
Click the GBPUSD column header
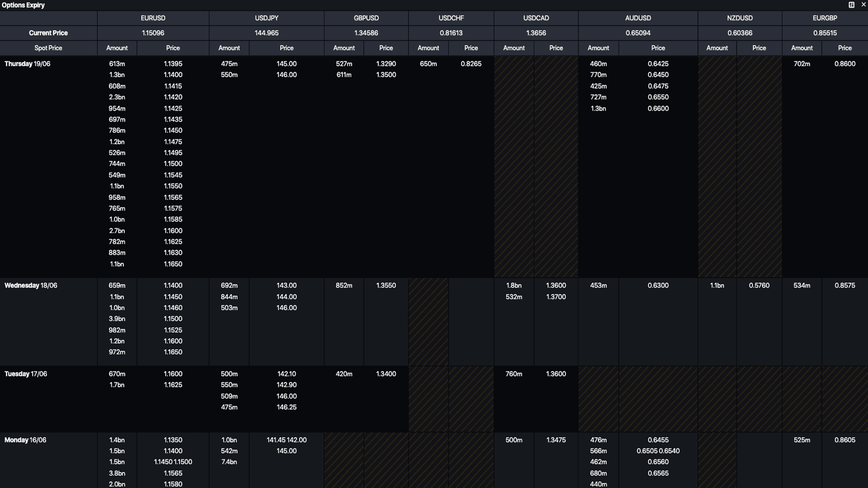pyautogui.click(x=366, y=18)
